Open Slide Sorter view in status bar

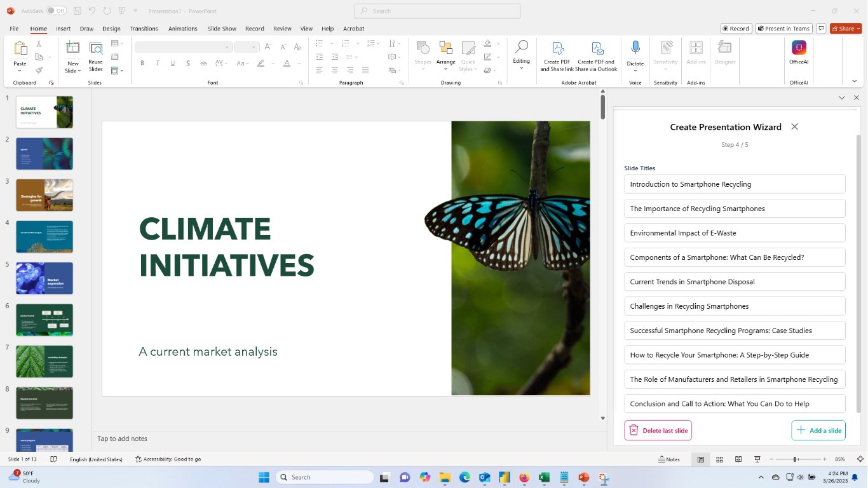coord(719,459)
